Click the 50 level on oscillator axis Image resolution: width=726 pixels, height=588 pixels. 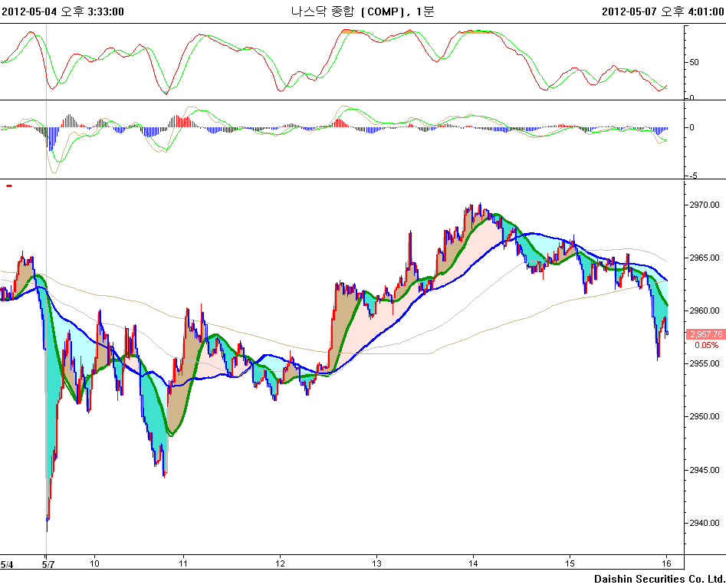pos(694,62)
